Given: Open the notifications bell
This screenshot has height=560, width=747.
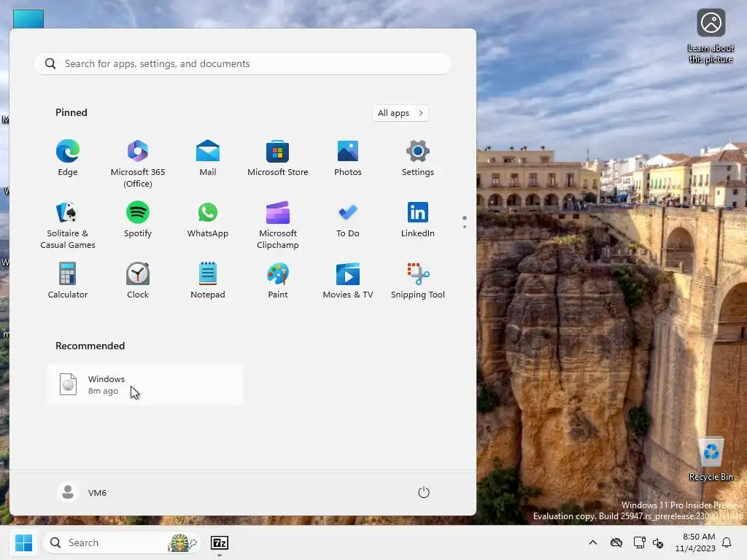Looking at the screenshot, I should tap(727, 542).
